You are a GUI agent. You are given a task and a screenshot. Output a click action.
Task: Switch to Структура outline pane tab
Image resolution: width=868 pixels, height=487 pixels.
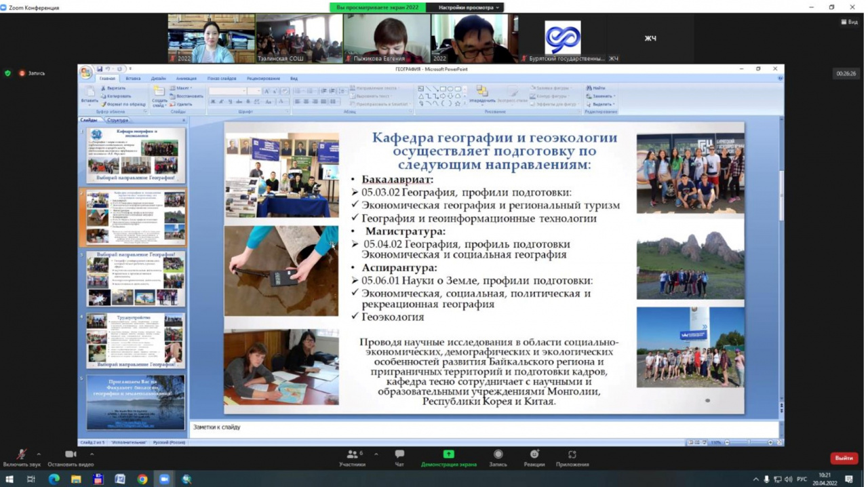click(x=117, y=120)
